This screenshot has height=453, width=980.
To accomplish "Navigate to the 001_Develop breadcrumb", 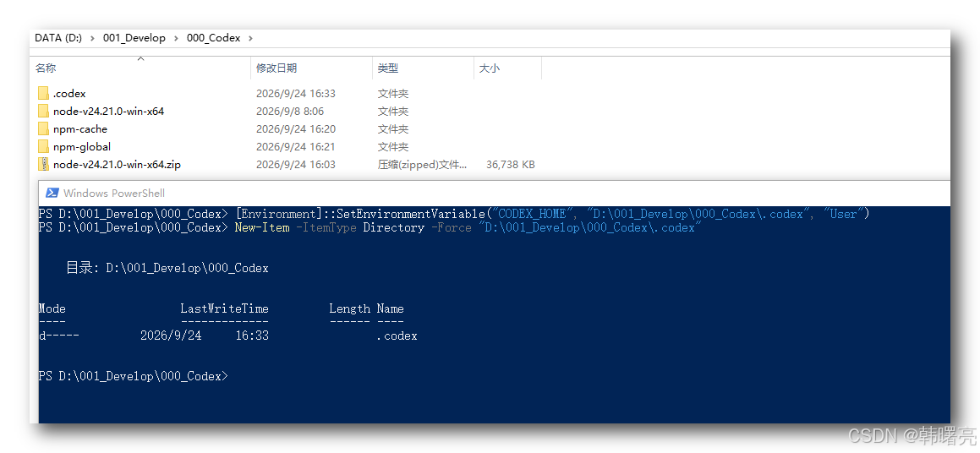I will 134,38.
